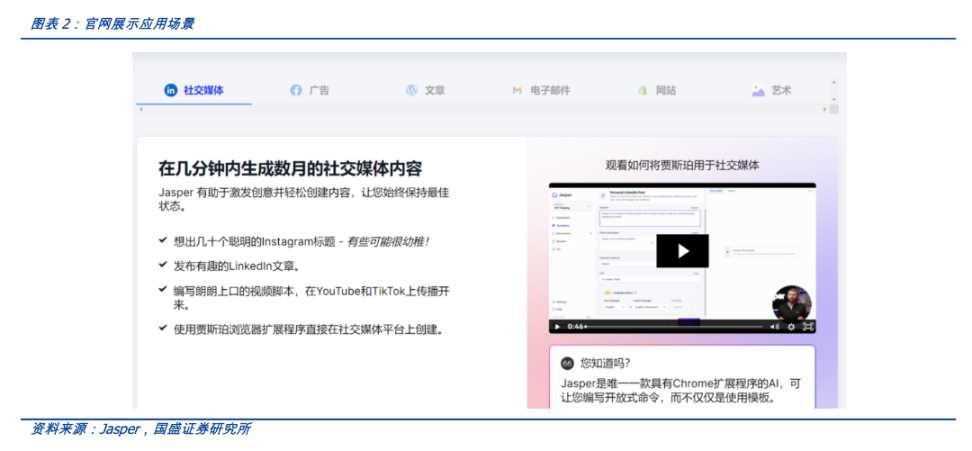Click the left arrow of tab scrollbar

141,108
